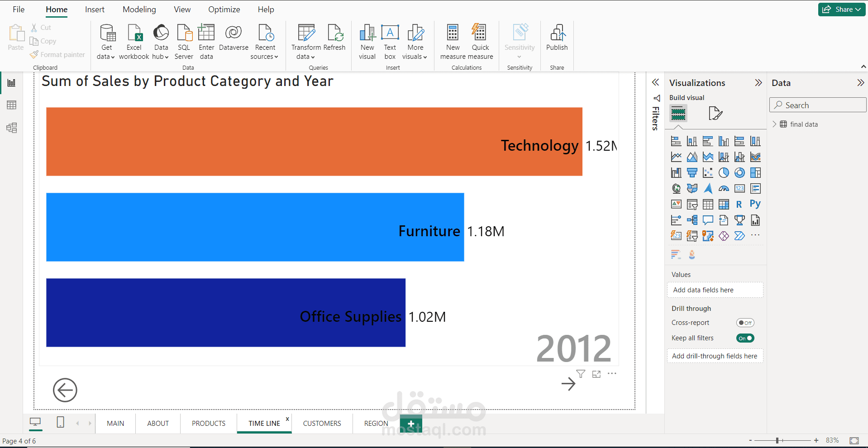
Task: Collapse the ribbon
Action: click(x=863, y=67)
